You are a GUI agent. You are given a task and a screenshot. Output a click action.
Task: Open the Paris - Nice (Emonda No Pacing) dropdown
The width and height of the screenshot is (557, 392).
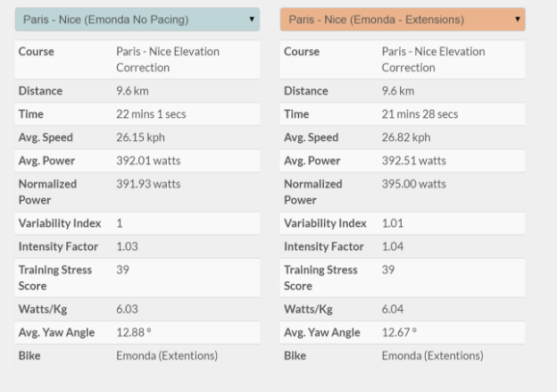click(137, 20)
